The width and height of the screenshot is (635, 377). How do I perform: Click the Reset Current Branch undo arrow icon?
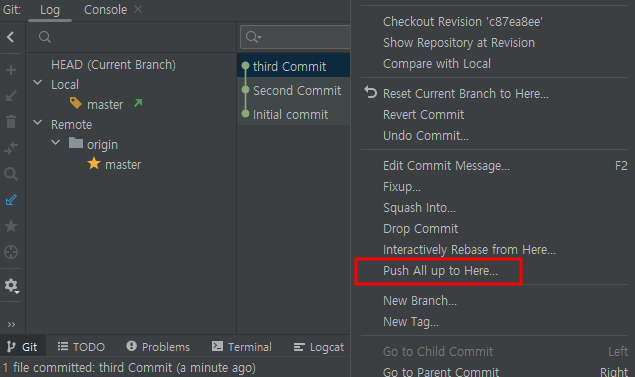point(370,92)
